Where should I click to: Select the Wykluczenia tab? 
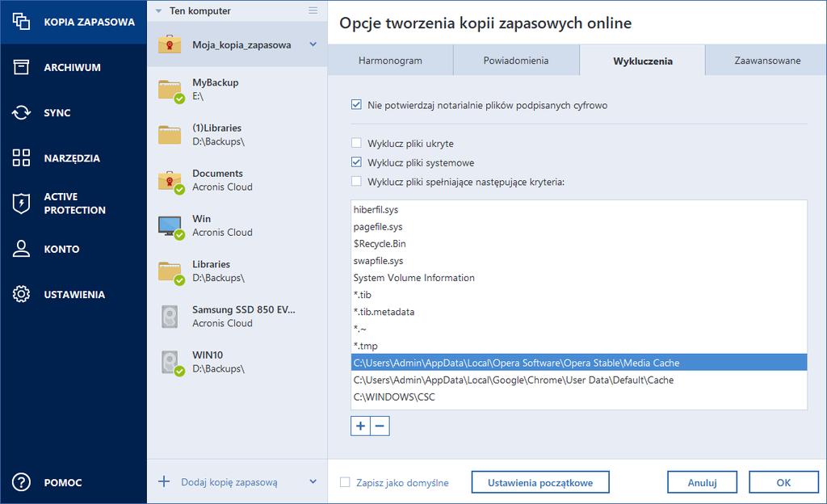point(642,60)
